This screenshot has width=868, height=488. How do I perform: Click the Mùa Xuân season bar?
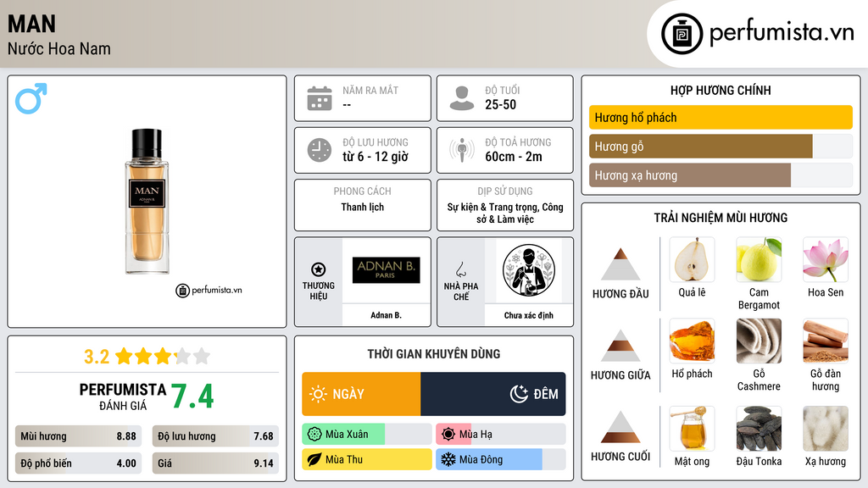(366, 435)
